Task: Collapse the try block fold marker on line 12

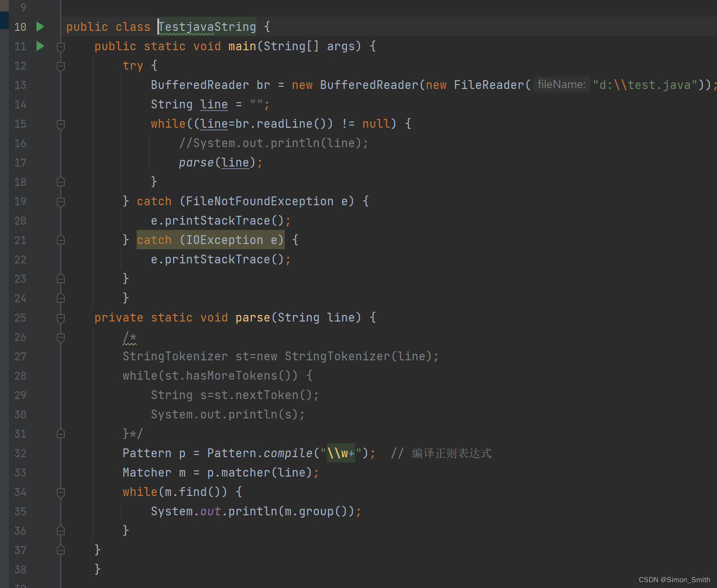Action: coord(61,66)
